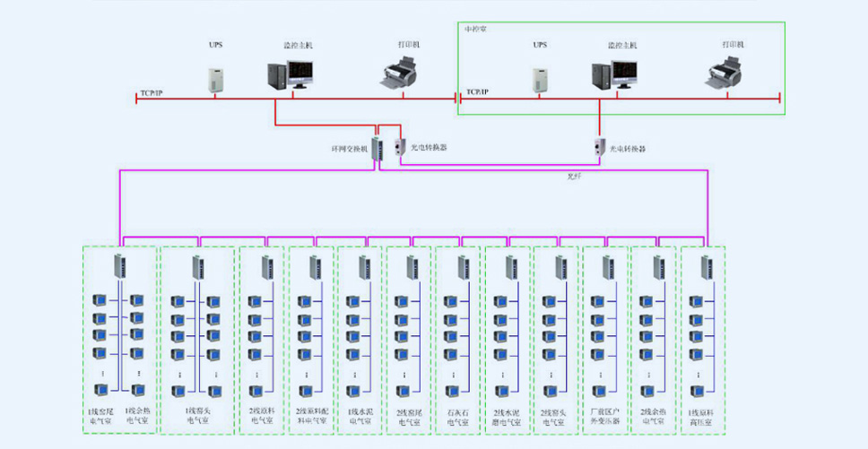
Task: Select the switch in the 2线窑尾电气室
Action: pos(413,267)
